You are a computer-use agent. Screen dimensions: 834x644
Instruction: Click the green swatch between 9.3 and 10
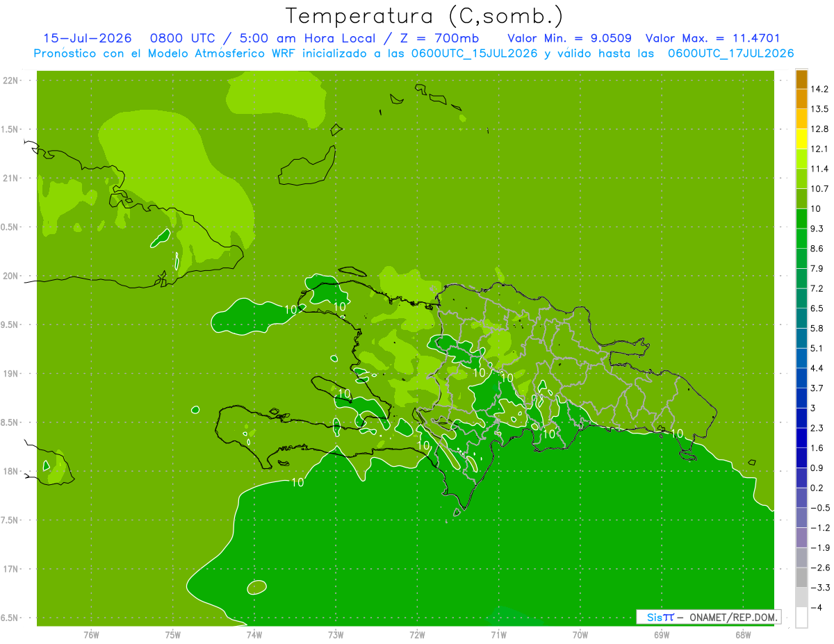801,219
